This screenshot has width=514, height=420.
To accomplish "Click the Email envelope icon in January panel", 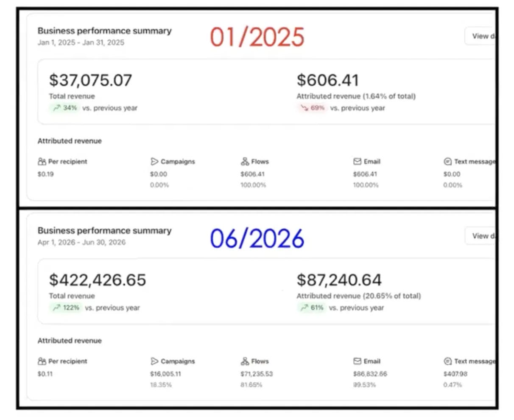I will (357, 162).
